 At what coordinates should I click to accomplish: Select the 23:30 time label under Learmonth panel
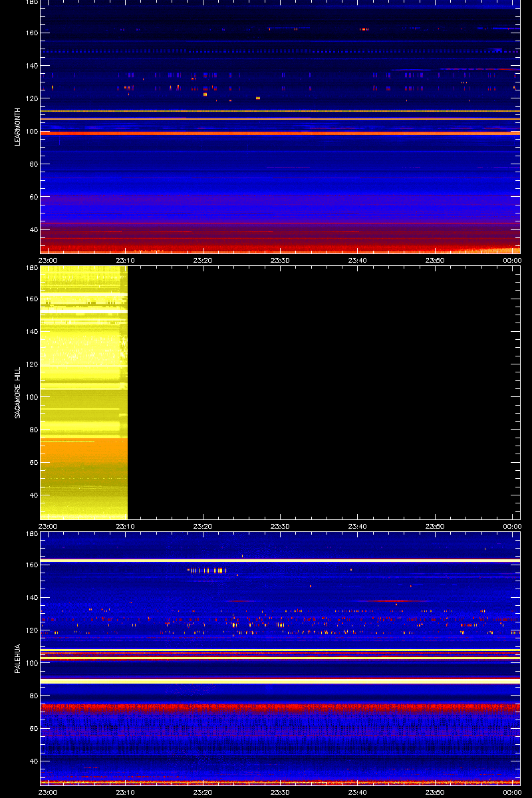(280, 261)
